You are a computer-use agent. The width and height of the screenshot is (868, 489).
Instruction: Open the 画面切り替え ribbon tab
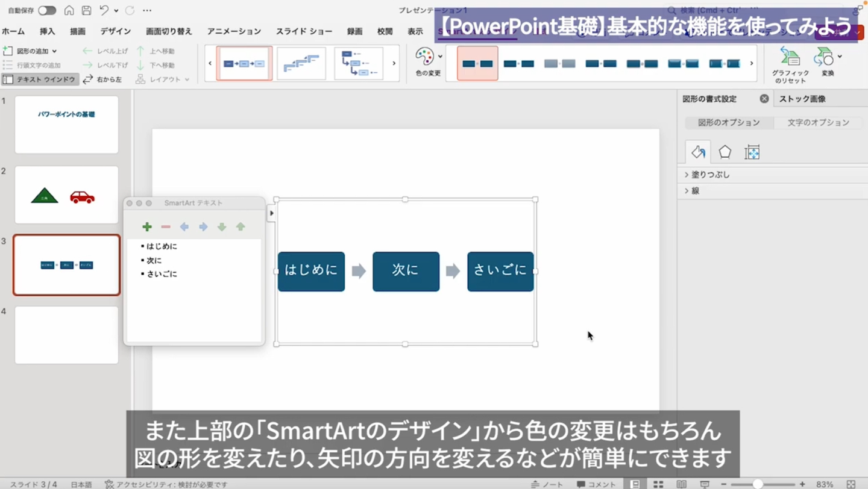pos(169,31)
